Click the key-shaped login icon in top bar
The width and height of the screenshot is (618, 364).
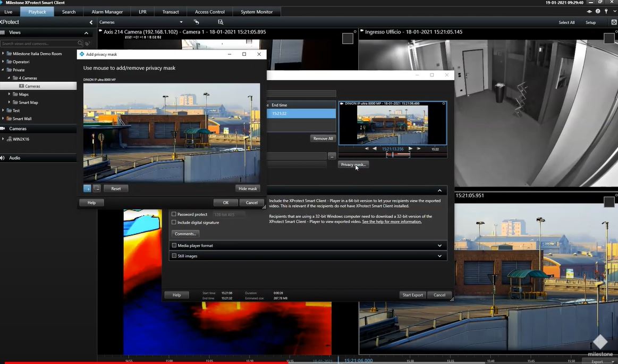(x=606, y=12)
